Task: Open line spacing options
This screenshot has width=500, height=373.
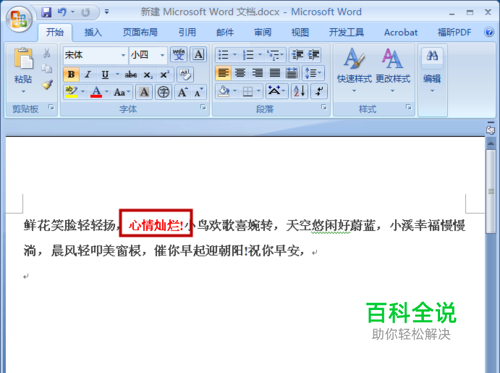Action: tap(313, 73)
